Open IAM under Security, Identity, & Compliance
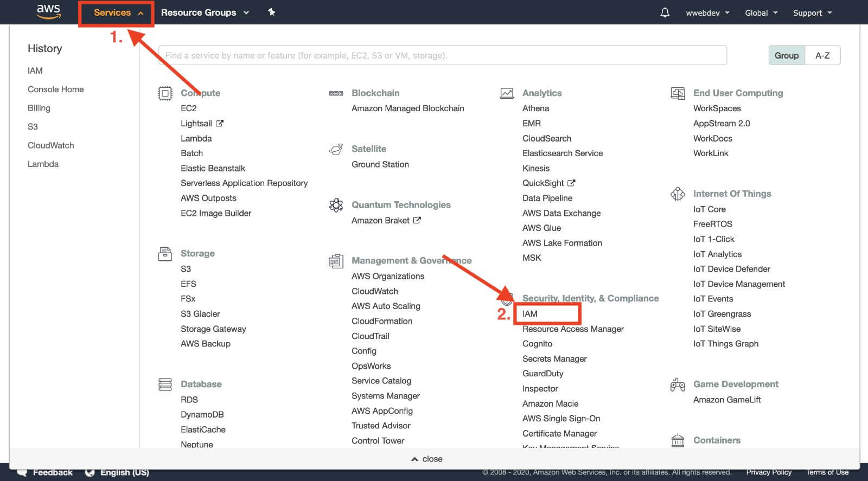868x481 pixels. pyautogui.click(x=530, y=314)
